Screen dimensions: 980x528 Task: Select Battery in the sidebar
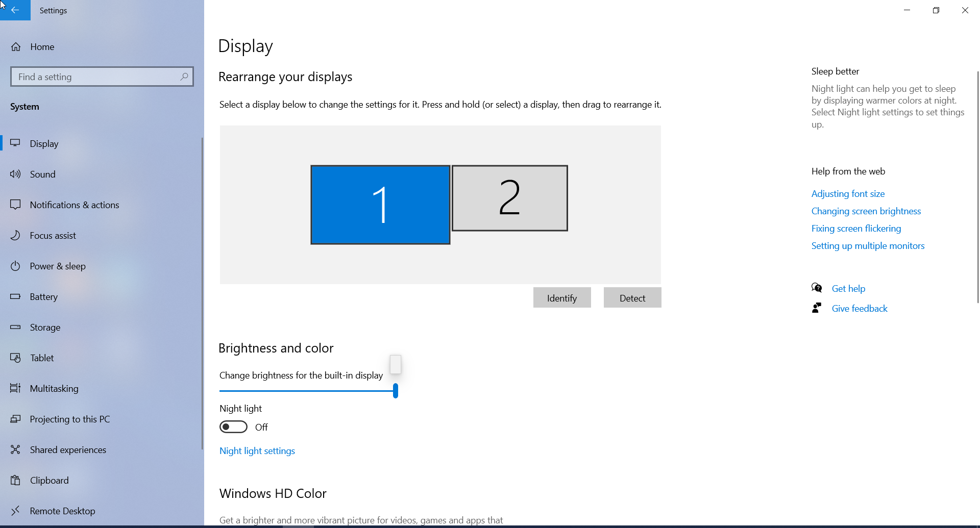tap(102, 296)
